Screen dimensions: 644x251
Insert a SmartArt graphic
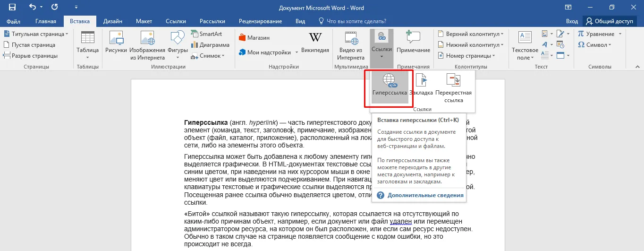[206, 34]
